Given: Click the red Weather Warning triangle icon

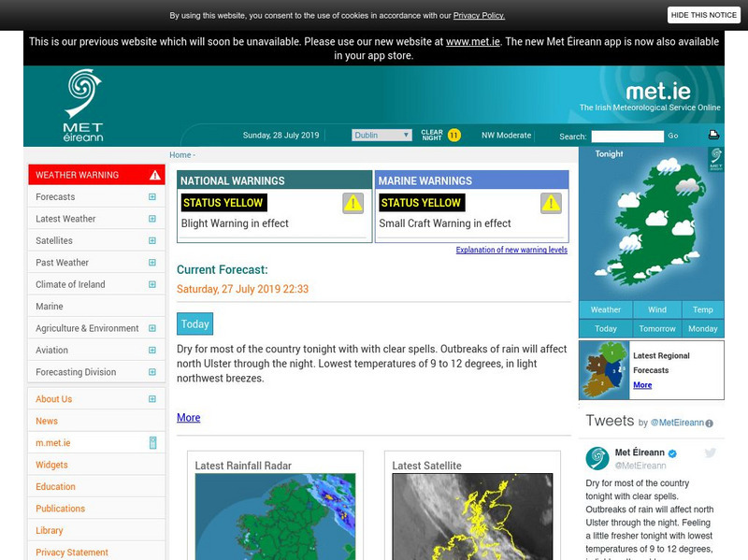Looking at the screenshot, I should 155,175.
